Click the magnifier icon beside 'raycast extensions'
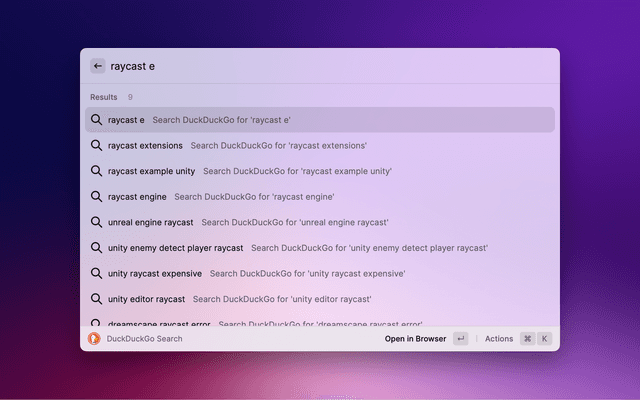The image size is (640, 400). click(97, 145)
